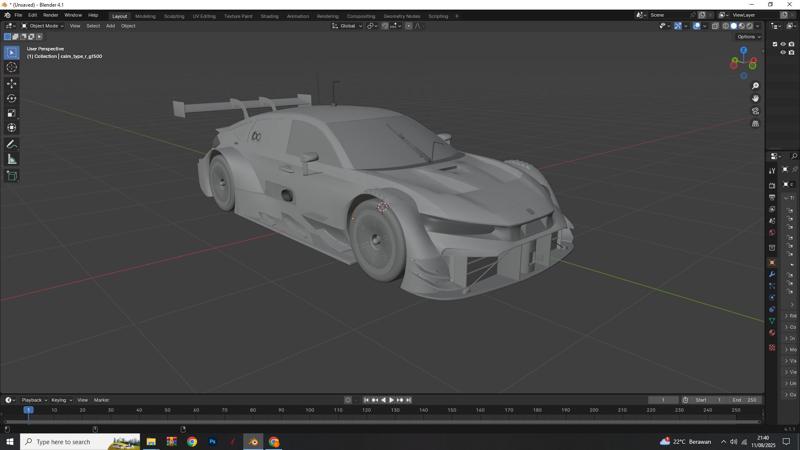Open the Add menu in viewport header
Image resolution: width=800 pixels, height=450 pixels.
click(x=110, y=26)
